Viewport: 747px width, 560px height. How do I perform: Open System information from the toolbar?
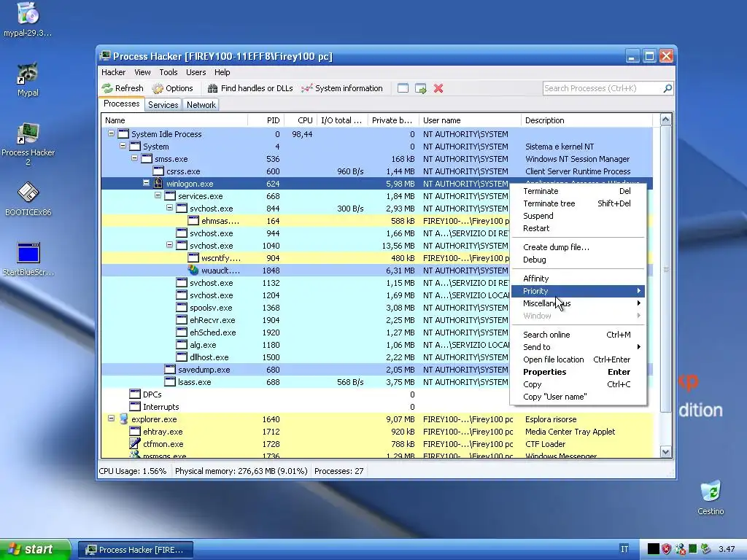[342, 88]
